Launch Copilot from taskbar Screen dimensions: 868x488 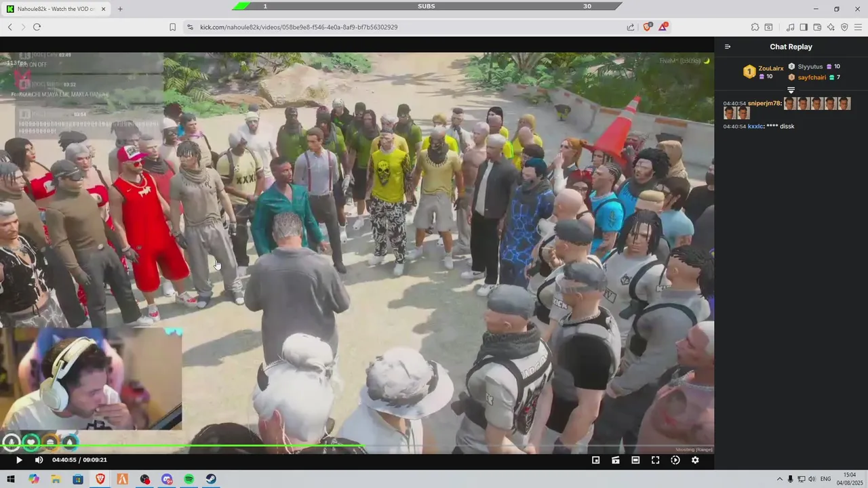pyautogui.click(x=33, y=479)
